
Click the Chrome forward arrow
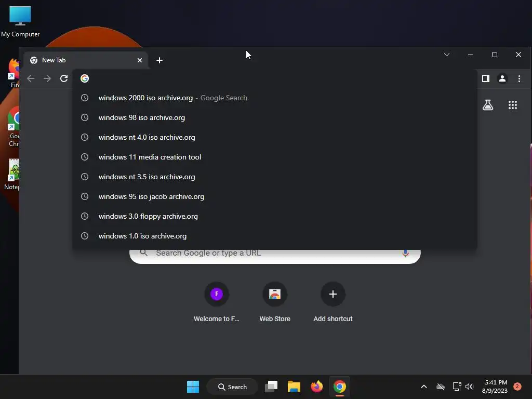pyautogui.click(x=47, y=79)
